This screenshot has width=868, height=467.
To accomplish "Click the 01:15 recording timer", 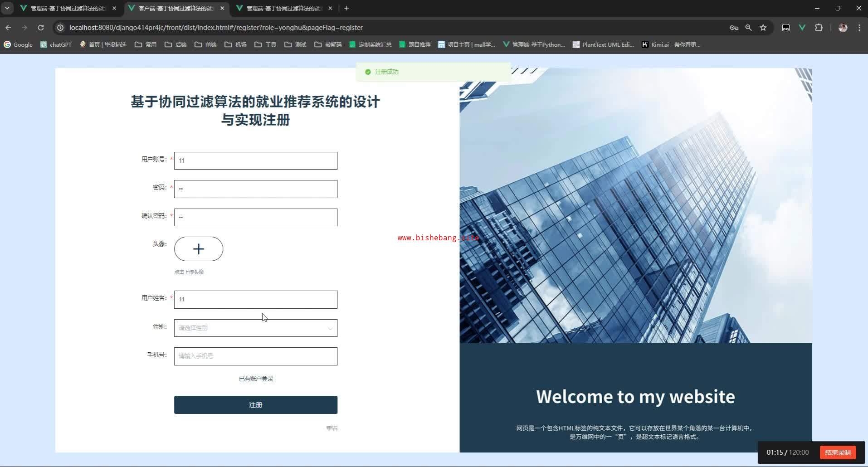I will point(775,452).
